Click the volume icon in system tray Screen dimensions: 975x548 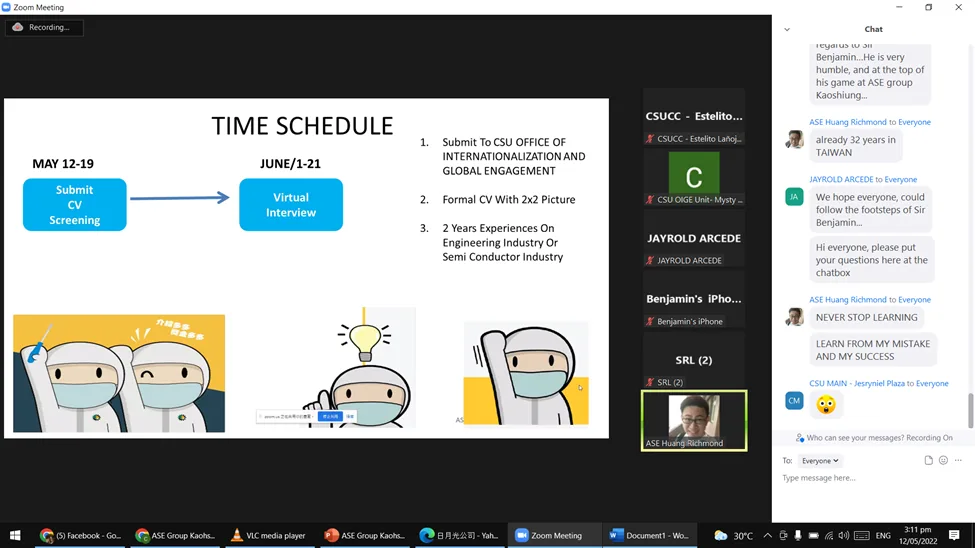click(843, 536)
